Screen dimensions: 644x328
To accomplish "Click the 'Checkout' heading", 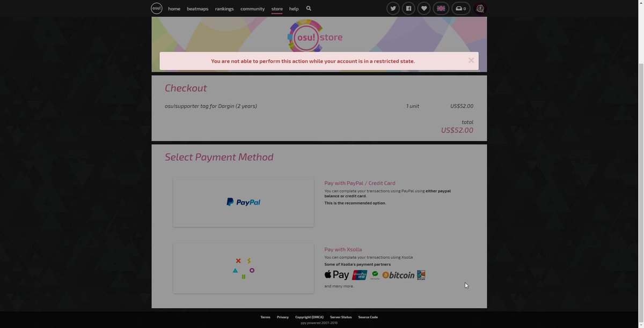I will click(186, 88).
